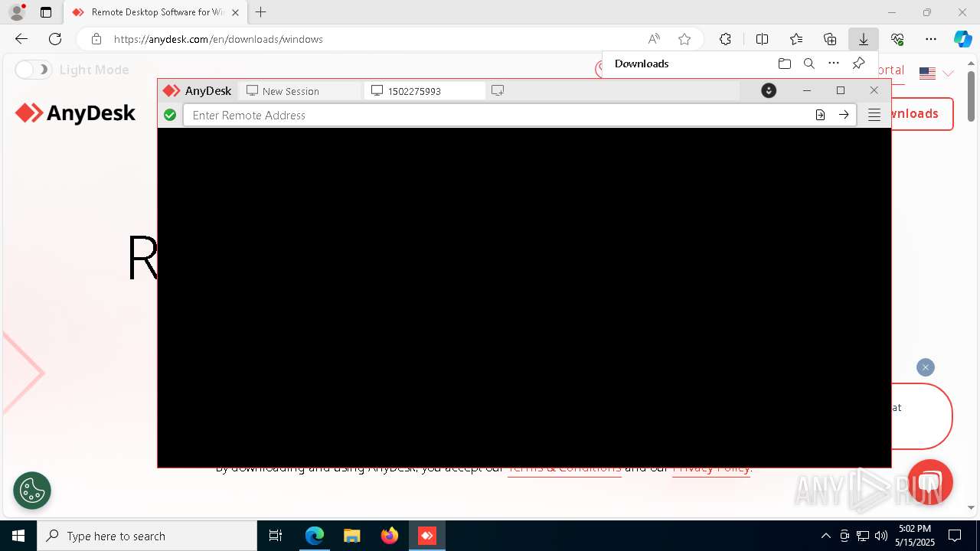
Task: Click the connect arrow in AnyDesk address bar
Action: [844, 115]
